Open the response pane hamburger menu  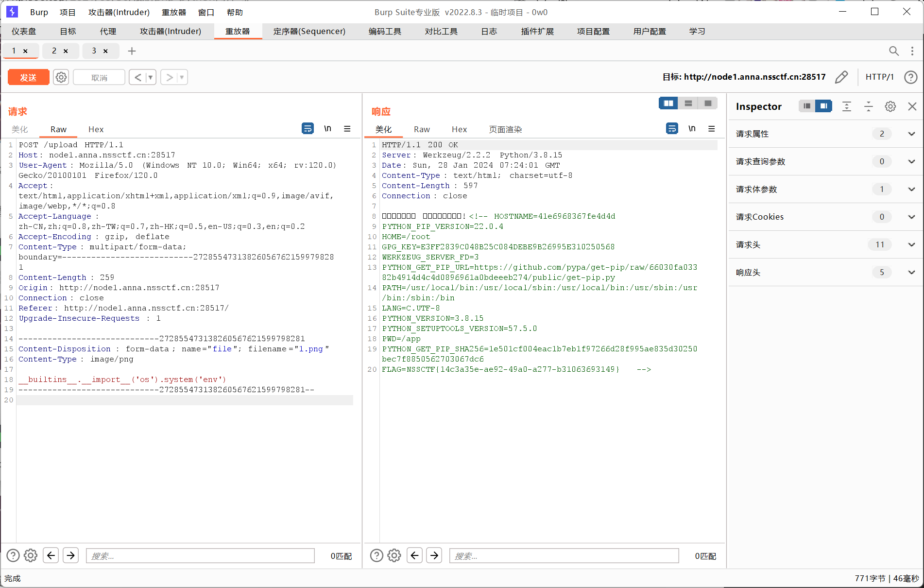[712, 128]
